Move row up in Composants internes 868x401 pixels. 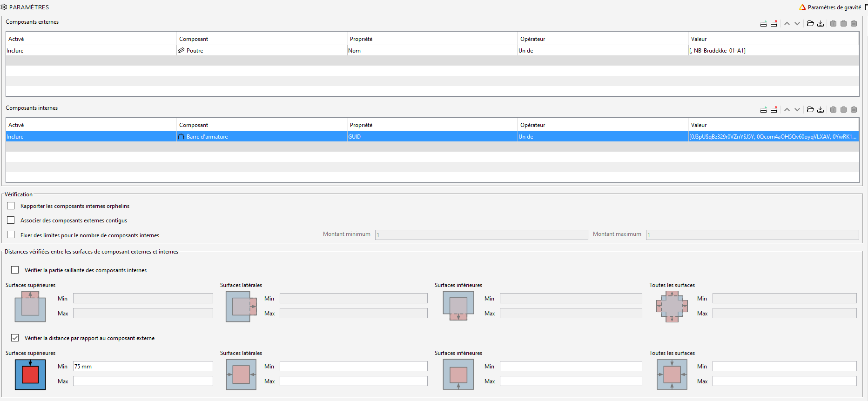point(787,109)
